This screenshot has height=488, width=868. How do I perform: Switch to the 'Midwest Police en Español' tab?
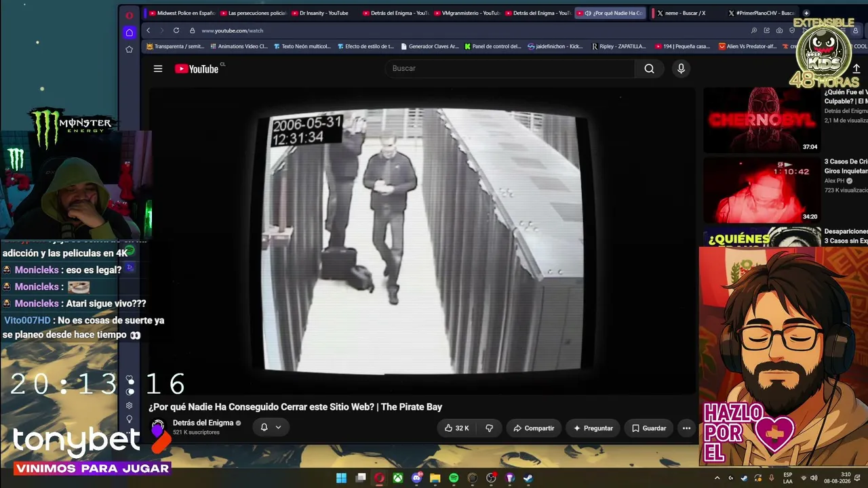(181, 13)
